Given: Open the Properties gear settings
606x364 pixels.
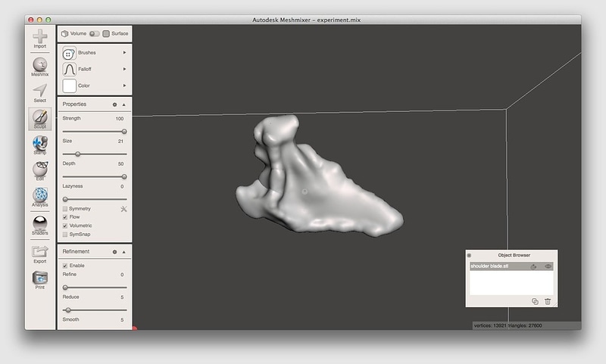Looking at the screenshot, I should [x=114, y=104].
